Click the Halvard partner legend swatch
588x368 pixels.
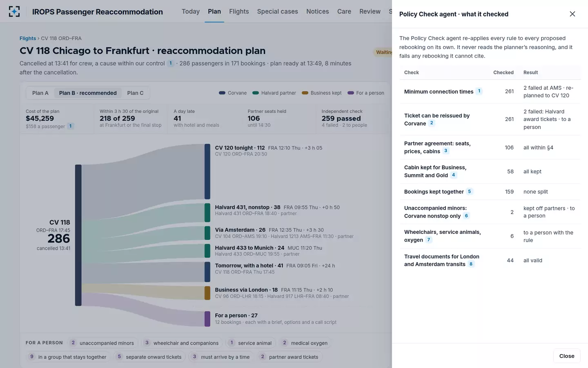(x=256, y=93)
